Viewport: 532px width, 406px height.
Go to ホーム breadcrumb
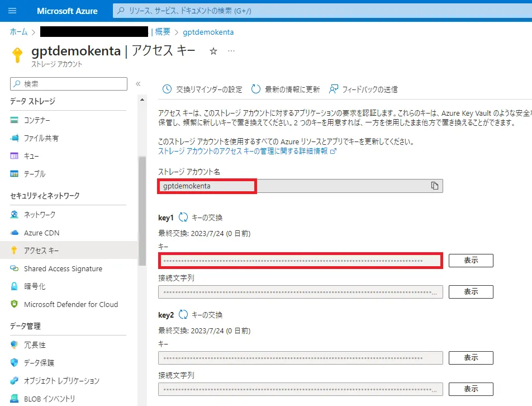coord(18,32)
